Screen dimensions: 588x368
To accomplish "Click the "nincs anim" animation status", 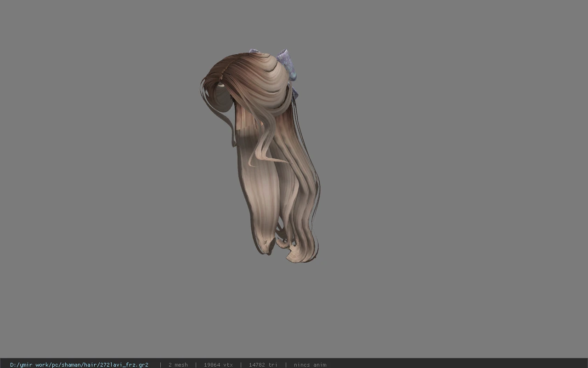I will click(310, 365).
